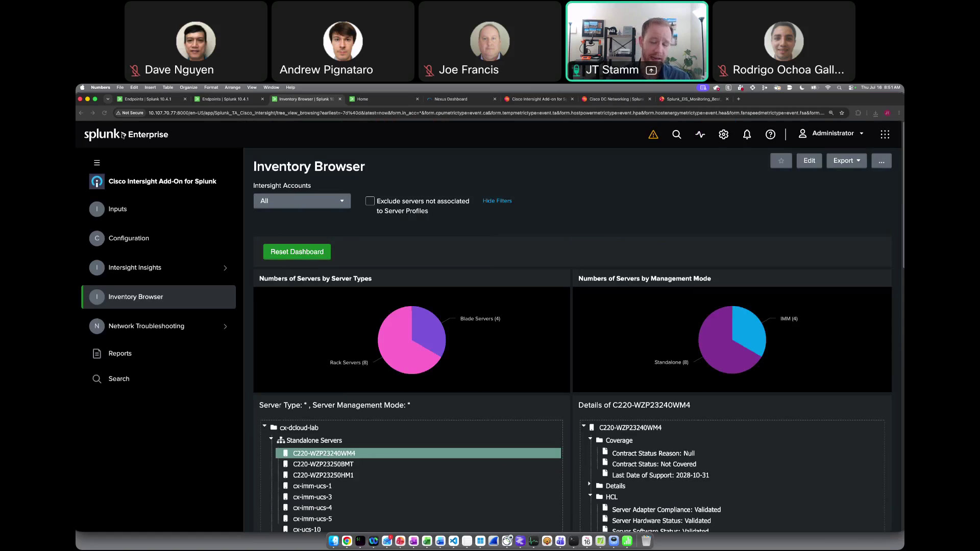Screen dimensions: 980x551
Task: Open the notifications bell icon
Action: (x=747, y=135)
